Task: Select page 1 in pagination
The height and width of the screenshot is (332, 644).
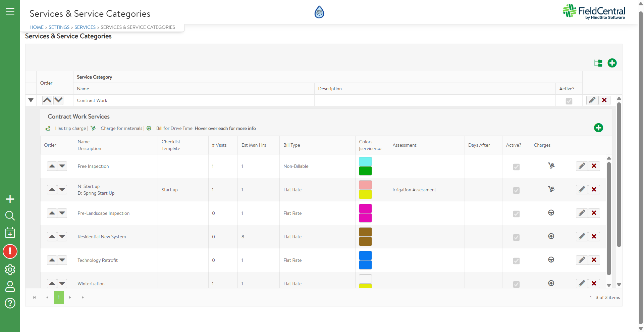Action: tap(59, 297)
